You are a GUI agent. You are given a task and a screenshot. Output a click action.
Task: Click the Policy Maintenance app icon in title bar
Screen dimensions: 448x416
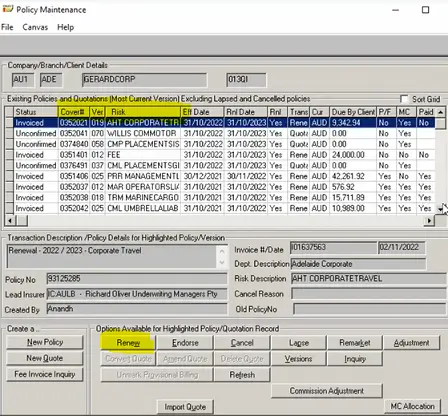click(x=8, y=9)
